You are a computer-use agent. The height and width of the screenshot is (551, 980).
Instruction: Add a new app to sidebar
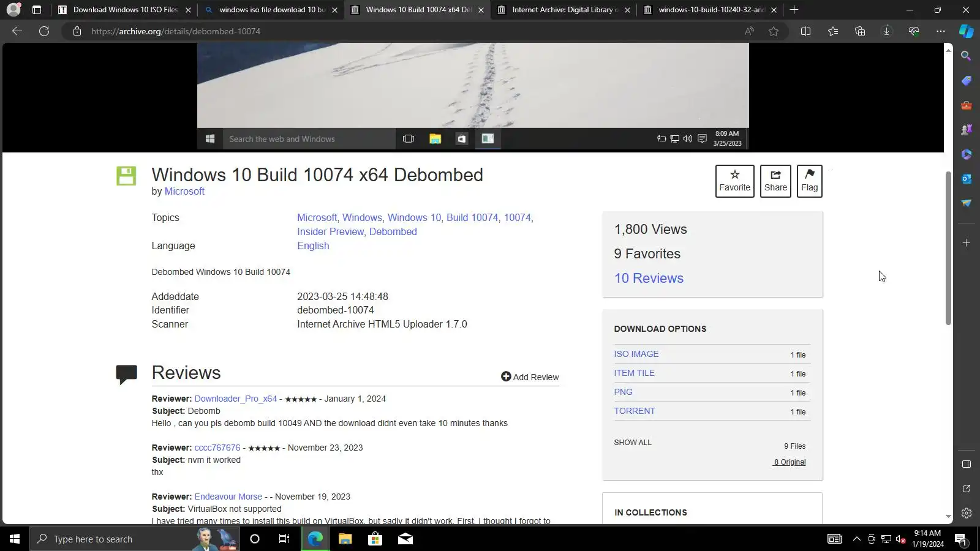coord(967,243)
